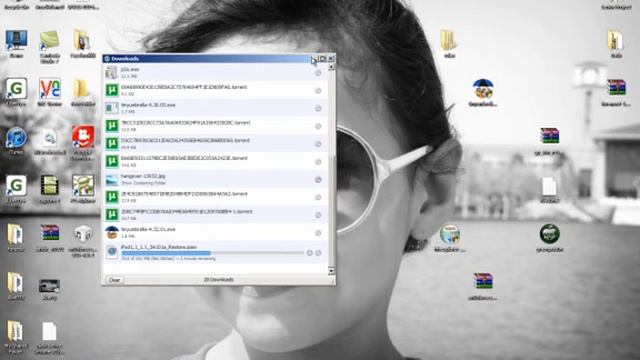Image resolution: width=640 pixels, height=360 pixels.
Task: Click the Downloads window title bar
Action: point(208,58)
